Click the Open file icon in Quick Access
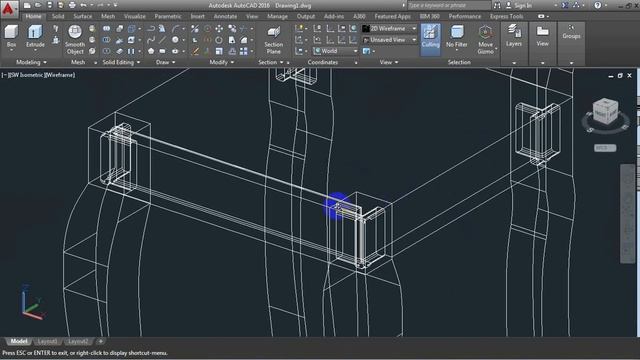This screenshot has width=640, height=360. [x=38, y=5]
